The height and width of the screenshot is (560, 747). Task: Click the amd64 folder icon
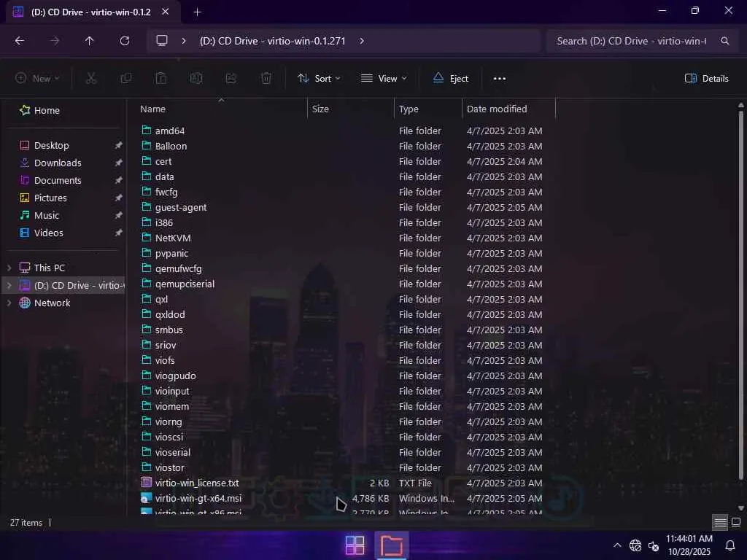coord(146,130)
